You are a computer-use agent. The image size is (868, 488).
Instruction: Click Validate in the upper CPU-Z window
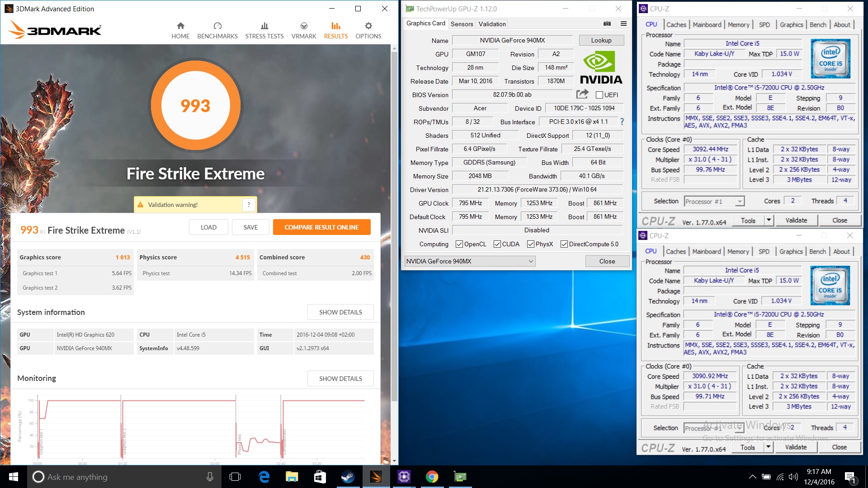click(796, 220)
